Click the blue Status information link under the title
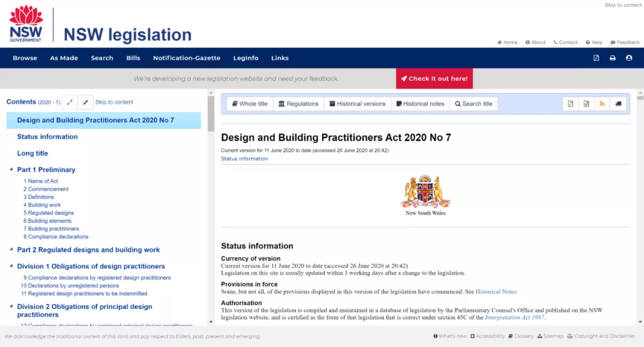 (x=244, y=159)
